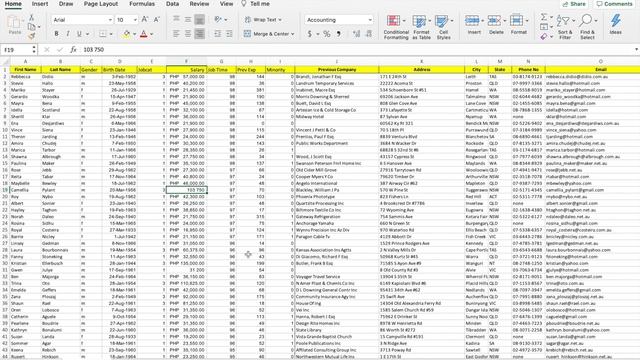
Task: Click the Cut scissors icon
Action: 31,18
